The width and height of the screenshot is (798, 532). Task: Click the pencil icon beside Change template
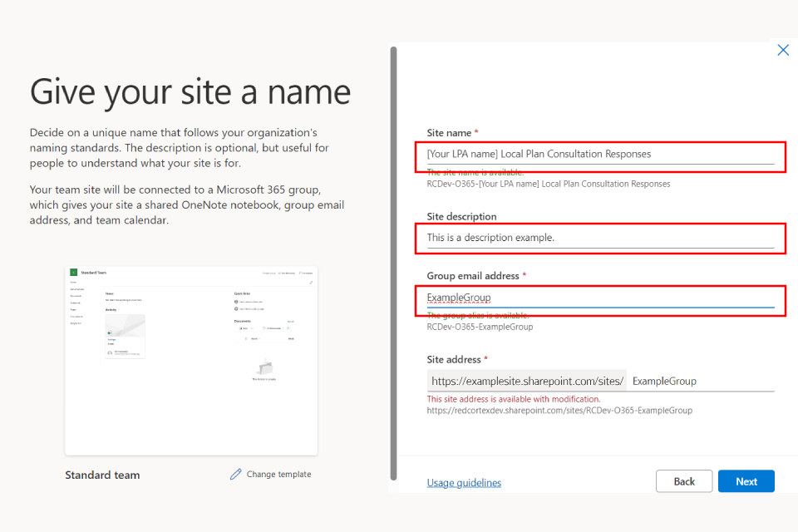[x=236, y=474]
